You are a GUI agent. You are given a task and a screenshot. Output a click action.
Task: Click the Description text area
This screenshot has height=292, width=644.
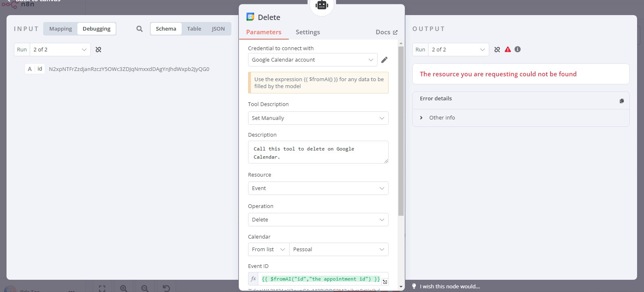(318, 152)
